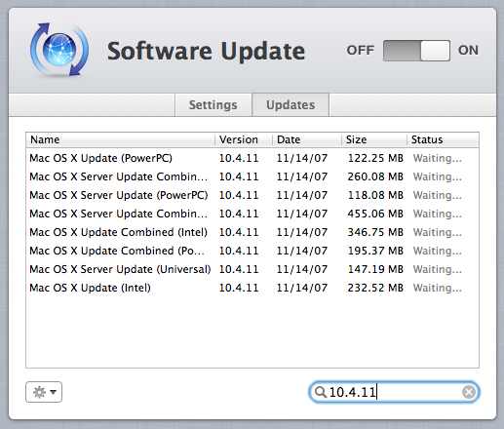Switch to the Settings tab

pyautogui.click(x=213, y=104)
